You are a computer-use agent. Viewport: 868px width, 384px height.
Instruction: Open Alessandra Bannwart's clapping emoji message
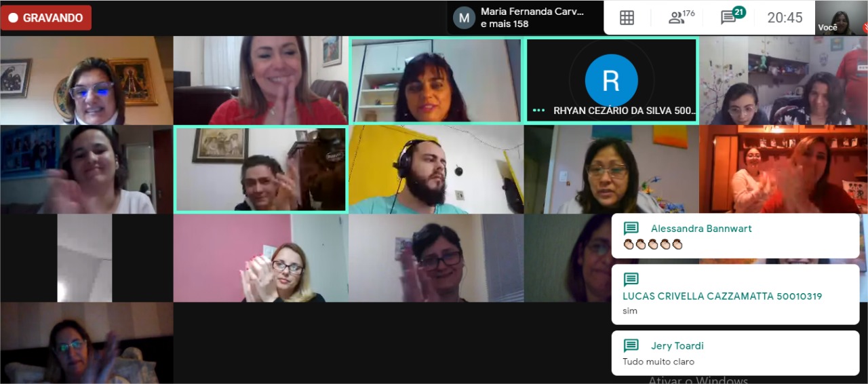[735, 236]
